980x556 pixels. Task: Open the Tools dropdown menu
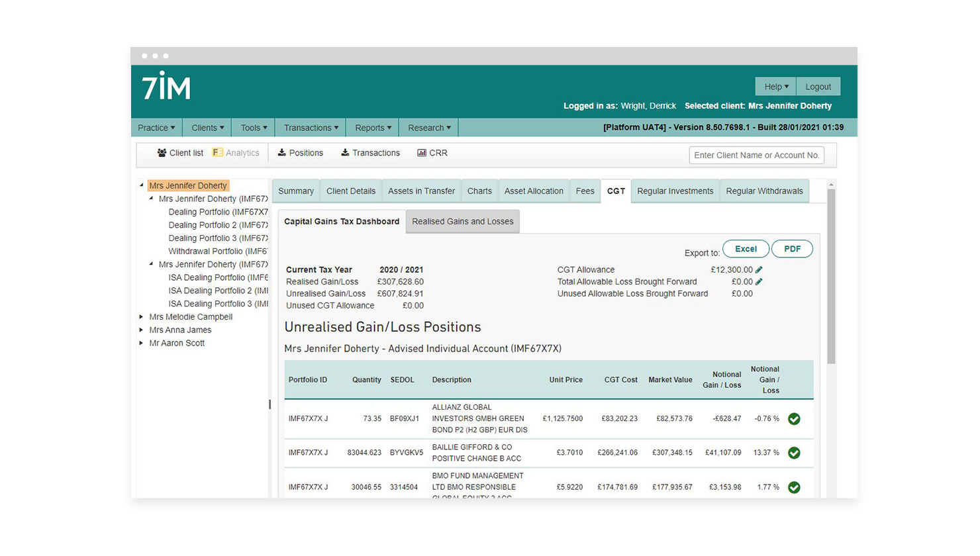pos(254,128)
